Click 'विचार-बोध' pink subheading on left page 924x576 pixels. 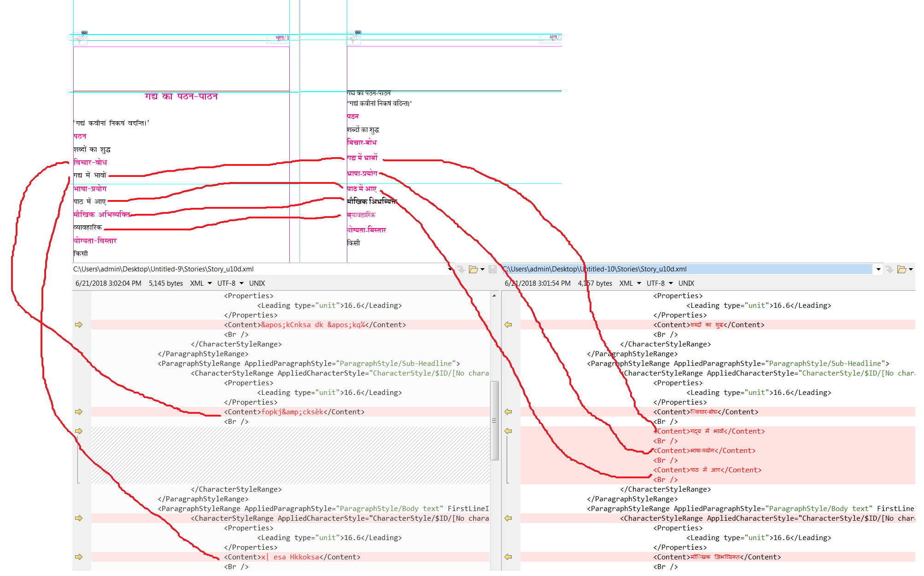coord(90,162)
